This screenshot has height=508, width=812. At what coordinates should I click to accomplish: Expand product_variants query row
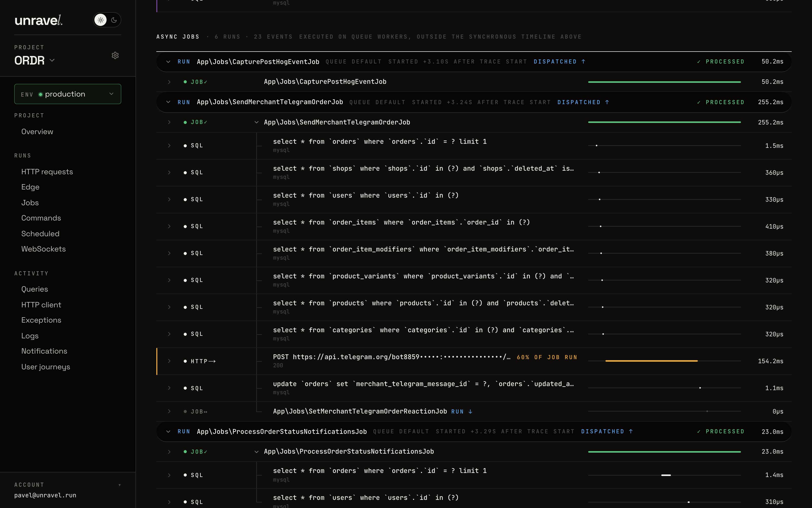169,280
